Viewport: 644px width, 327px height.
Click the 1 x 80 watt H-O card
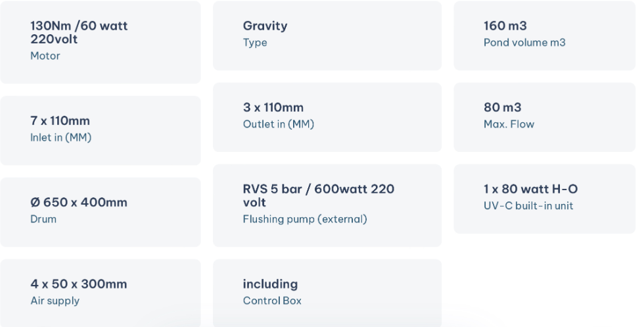point(545,199)
